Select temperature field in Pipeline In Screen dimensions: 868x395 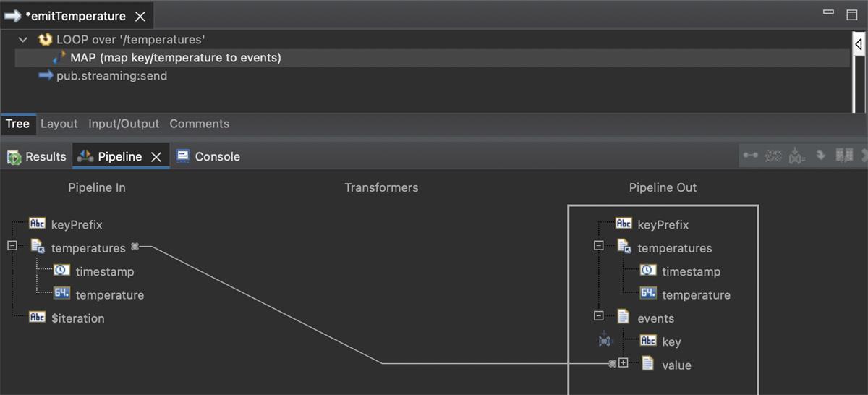(110, 295)
